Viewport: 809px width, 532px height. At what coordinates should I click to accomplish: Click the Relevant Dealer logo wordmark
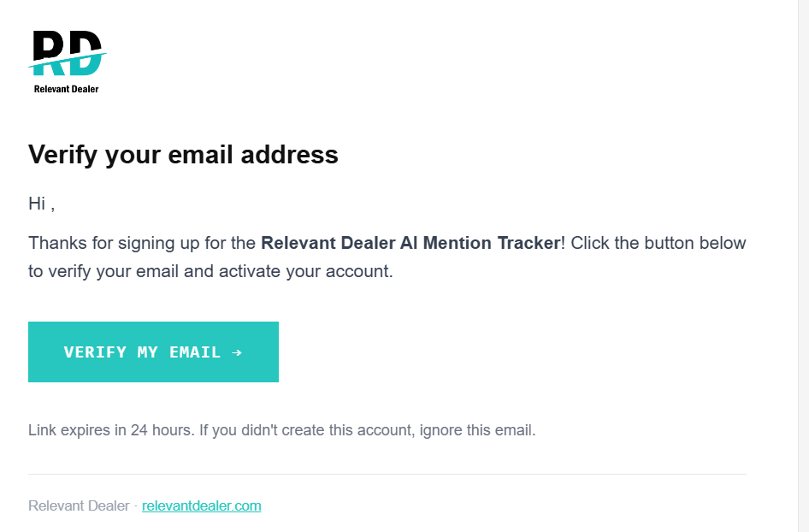pyautogui.click(x=66, y=88)
